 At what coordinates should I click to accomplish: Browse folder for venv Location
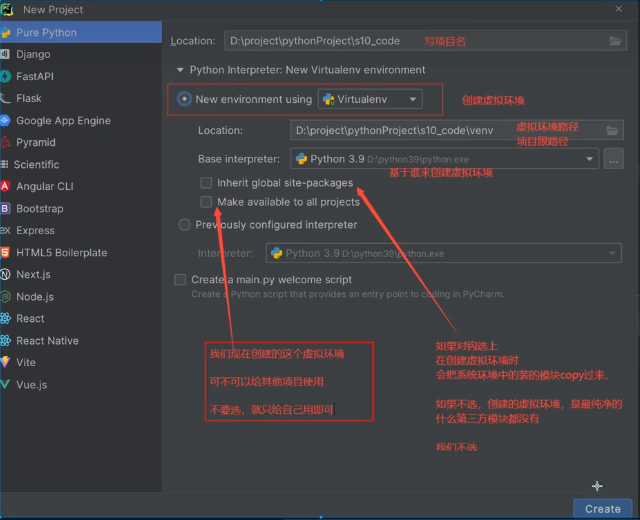coord(612,131)
